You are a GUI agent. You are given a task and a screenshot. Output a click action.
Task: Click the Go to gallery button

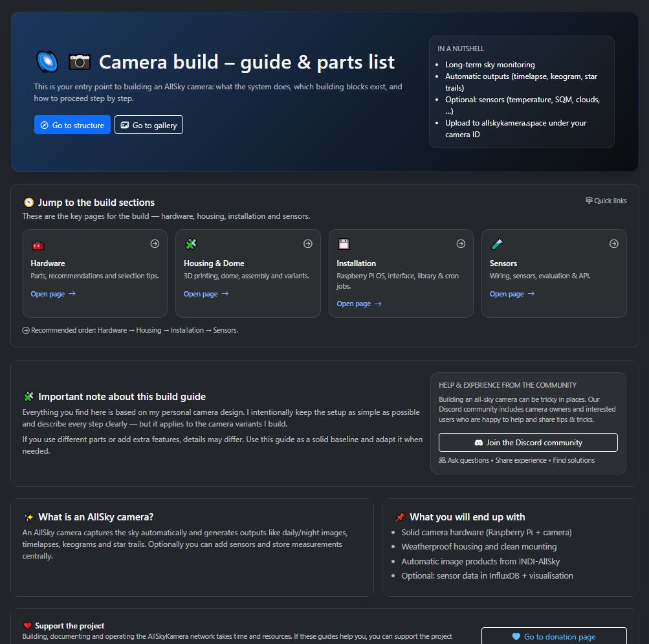click(148, 124)
